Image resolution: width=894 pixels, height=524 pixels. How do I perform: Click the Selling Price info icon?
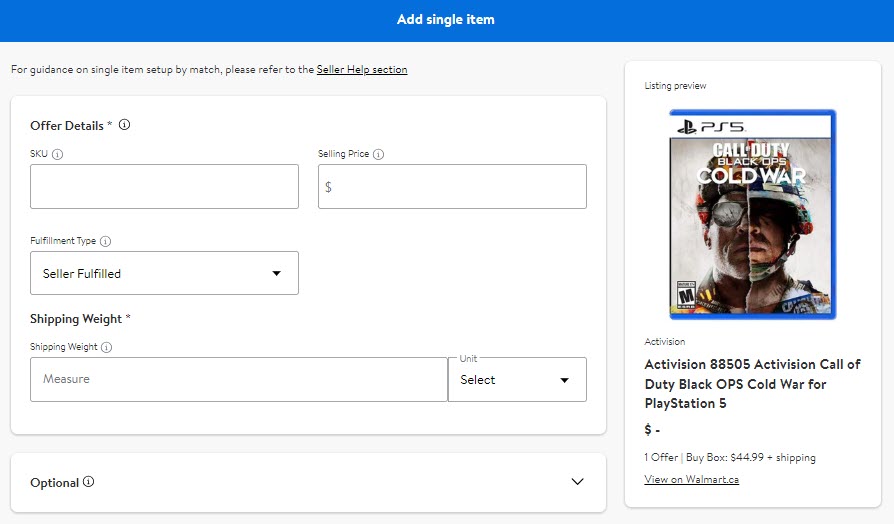coord(379,154)
